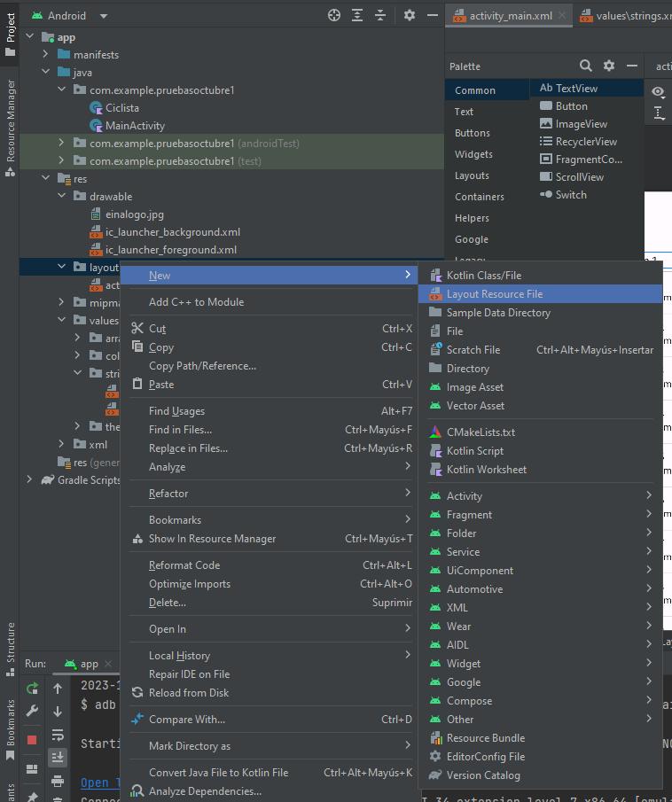Click the green Rerun app icon
This screenshot has height=802, width=672.
(32, 689)
